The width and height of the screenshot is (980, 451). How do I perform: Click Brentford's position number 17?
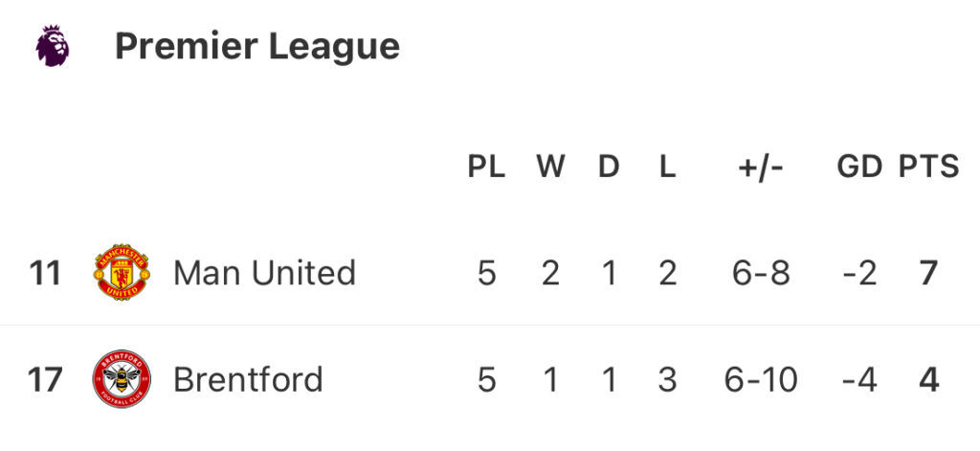point(45,379)
